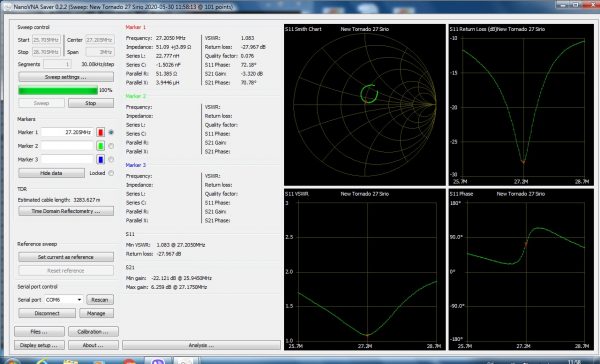This screenshot has width=600, height=364.
Task: Select Estimated cable length text
Action: [59, 200]
